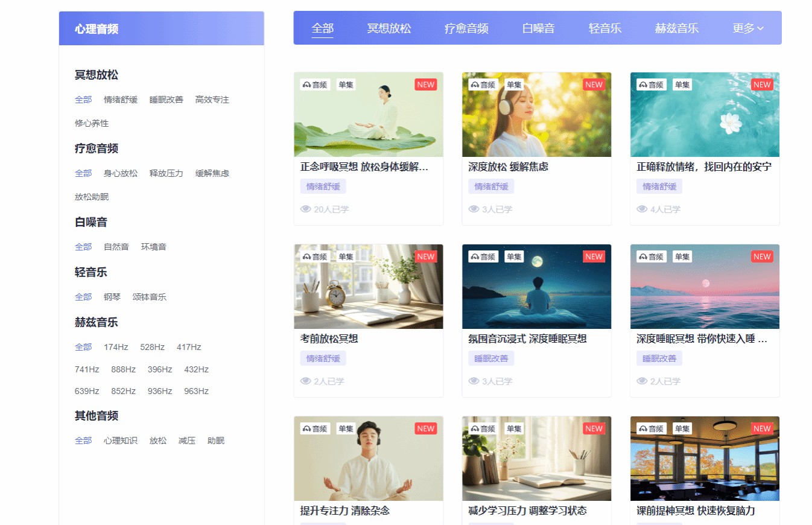Choose 钢琴 under 轻音乐 category
812x525 pixels.
pos(112,297)
